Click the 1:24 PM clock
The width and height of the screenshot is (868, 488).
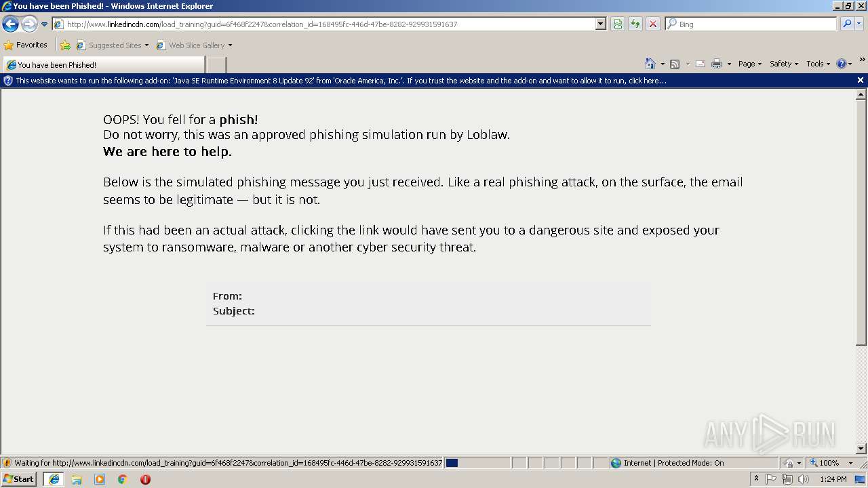(x=833, y=479)
